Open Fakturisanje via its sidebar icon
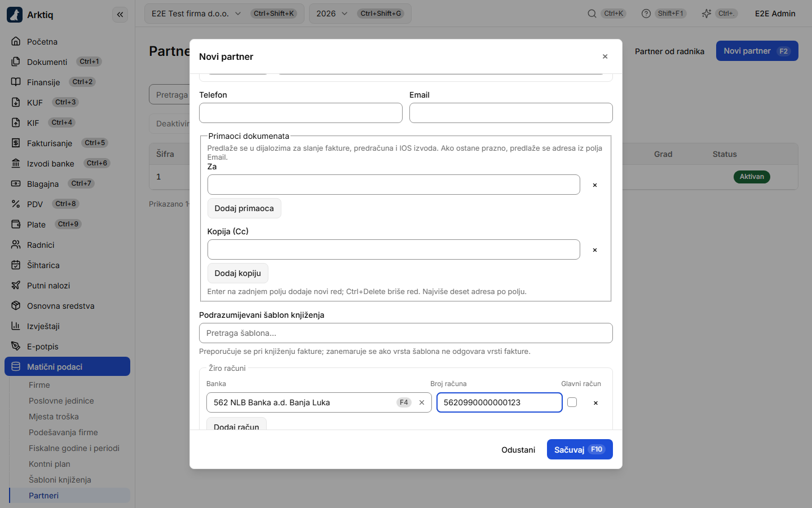Image resolution: width=812 pixels, height=508 pixels. [16, 143]
